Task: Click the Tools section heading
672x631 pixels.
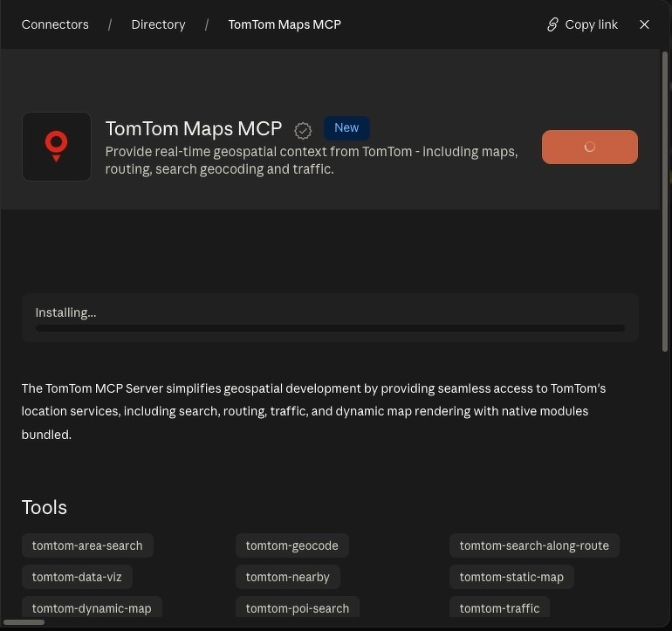Action: tap(45, 507)
